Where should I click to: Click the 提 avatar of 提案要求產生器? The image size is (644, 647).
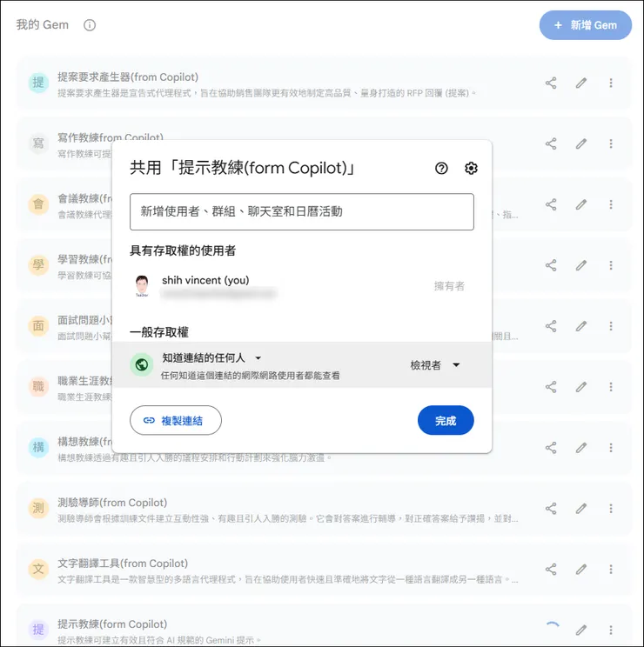[38, 83]
